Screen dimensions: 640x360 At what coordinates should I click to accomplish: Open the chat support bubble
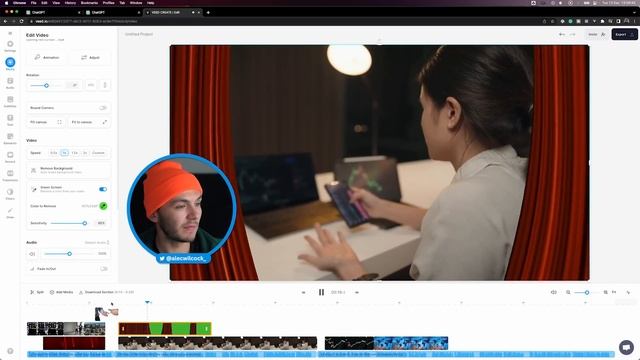[626, 347]
